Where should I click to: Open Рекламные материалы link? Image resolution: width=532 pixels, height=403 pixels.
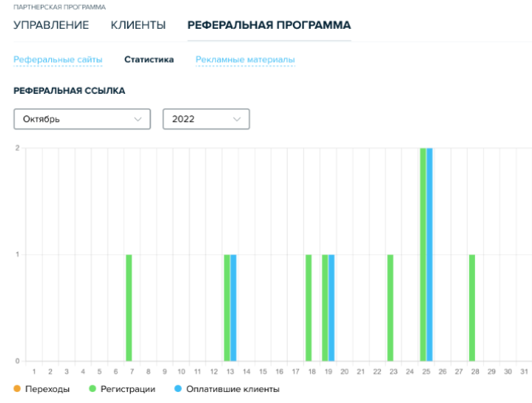click(246, 60)
